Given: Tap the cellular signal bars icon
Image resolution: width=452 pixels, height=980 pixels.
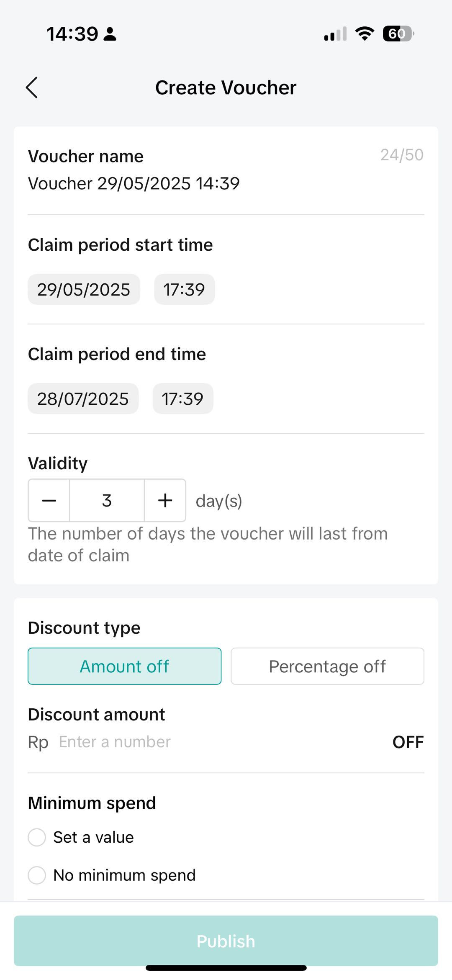Looking at the screenshot, I should click(x=335, y=34).
